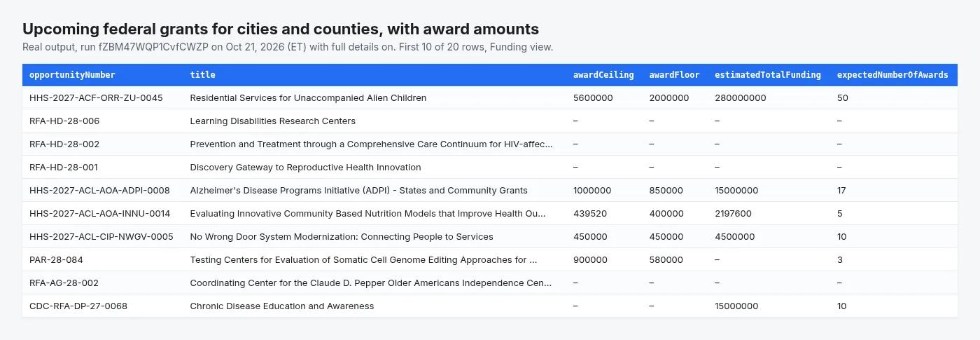Click title Testing Centers for Evaluation of Somatic Cell

pos(364,260)
